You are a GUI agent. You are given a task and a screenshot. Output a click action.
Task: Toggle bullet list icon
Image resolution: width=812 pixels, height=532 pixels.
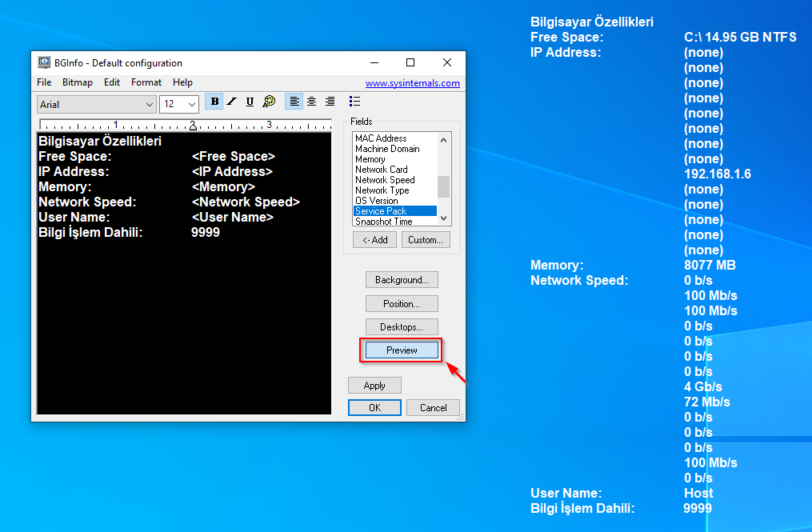click(354, 102)
